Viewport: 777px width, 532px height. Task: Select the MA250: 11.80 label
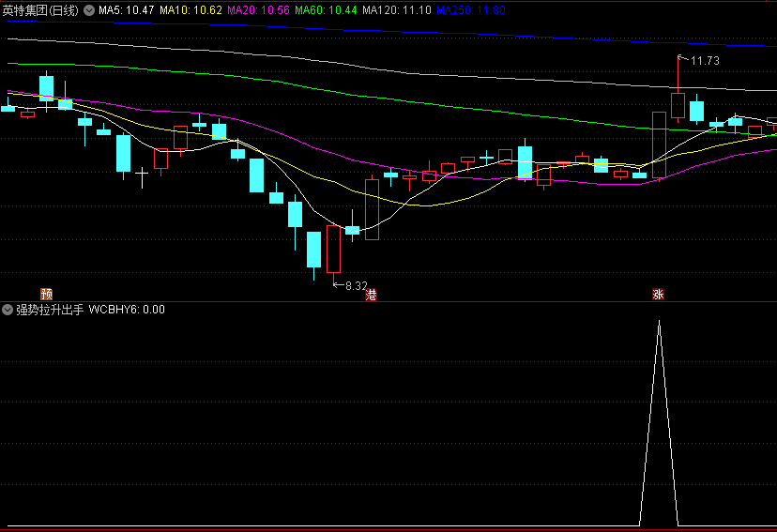(471, 10)
